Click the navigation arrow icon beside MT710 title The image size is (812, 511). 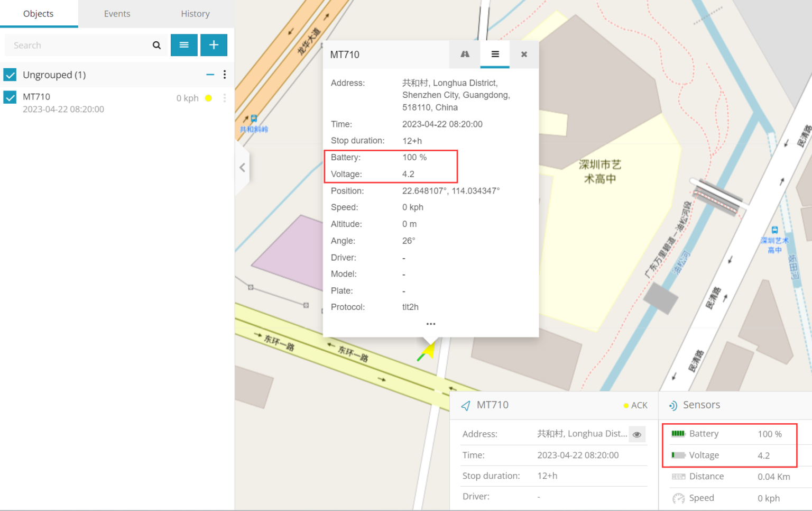pos(465,405)
